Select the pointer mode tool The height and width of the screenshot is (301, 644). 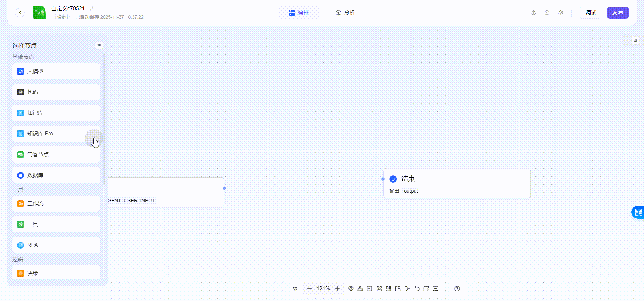point(295,289)
